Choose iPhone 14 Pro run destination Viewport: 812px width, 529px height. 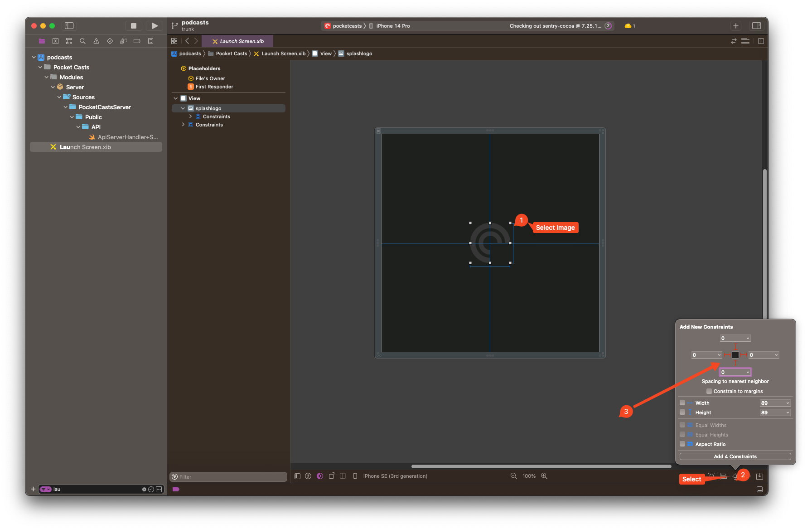tap(389, 26)
